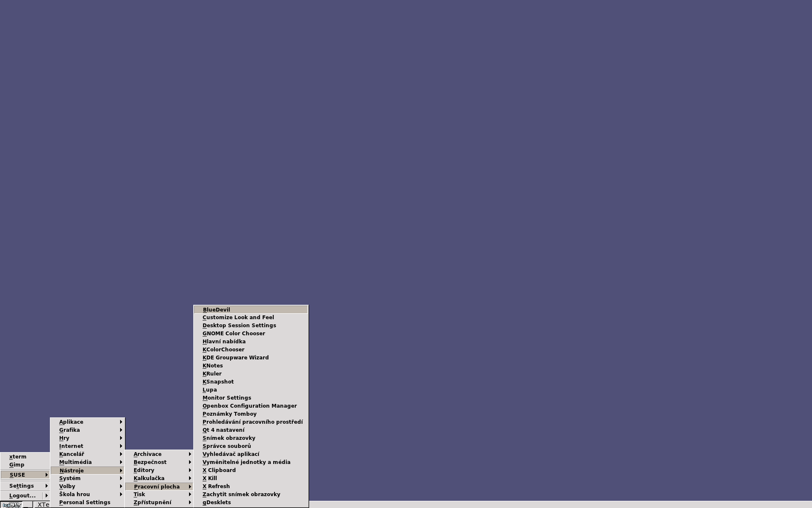Expand the Multimédia submenu
Viewport: 812px width, 508px height.
[88, 462]
